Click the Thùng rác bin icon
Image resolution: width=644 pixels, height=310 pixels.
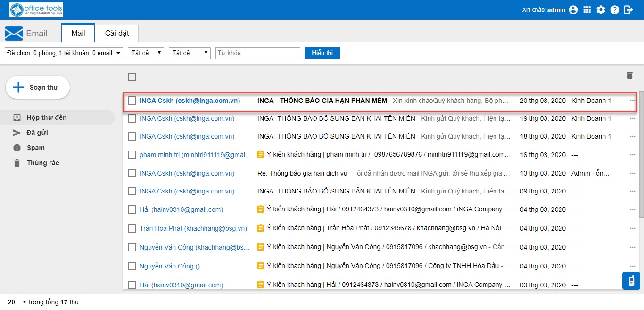17,163
